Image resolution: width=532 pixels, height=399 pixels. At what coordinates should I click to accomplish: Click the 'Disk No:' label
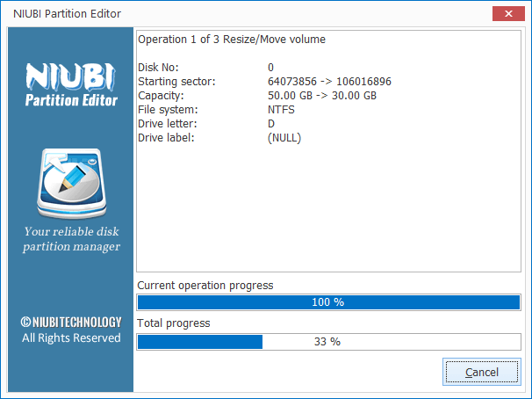point(158,68)
